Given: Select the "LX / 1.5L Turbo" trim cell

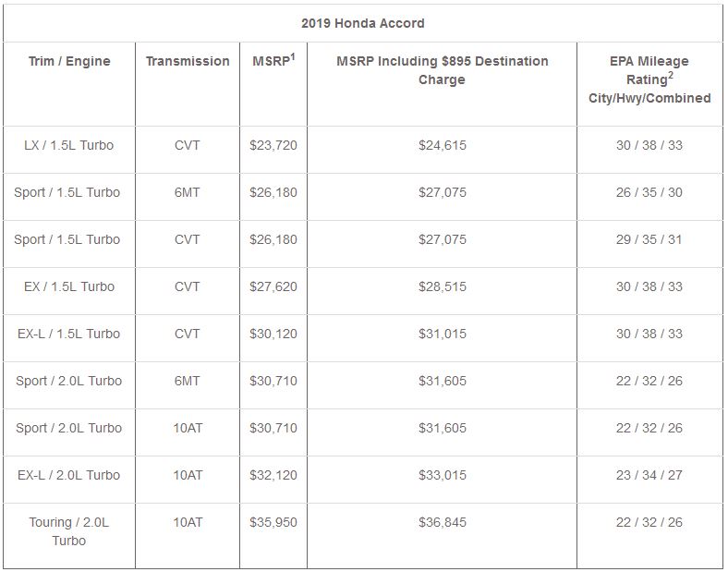Looking at the screenshot, I should pos(69,145).
